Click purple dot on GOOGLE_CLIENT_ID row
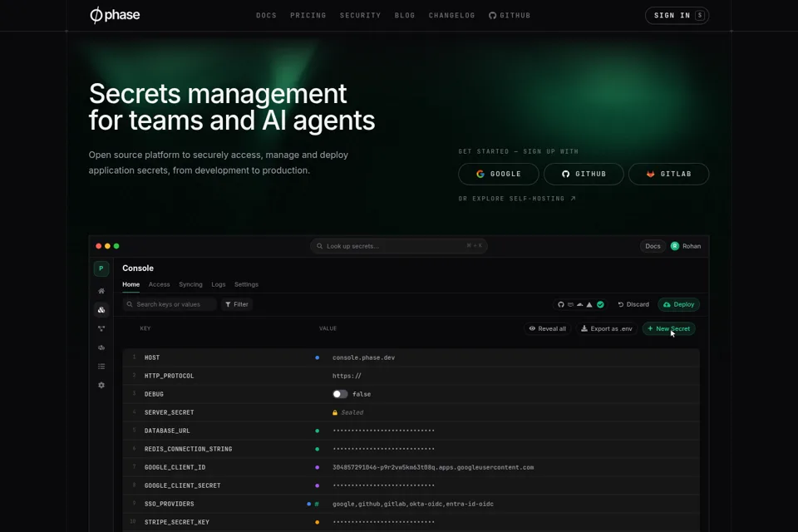 click(x=317, y=467)
